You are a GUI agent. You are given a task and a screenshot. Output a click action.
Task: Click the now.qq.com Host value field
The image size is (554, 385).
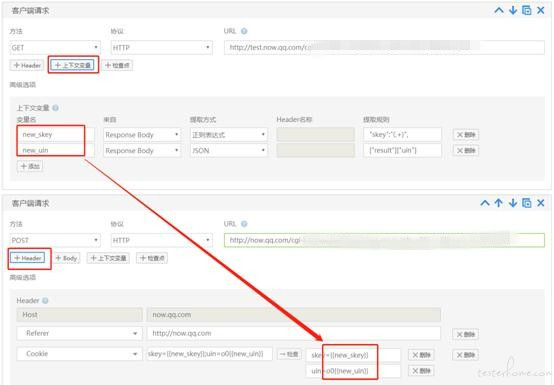pos(294,314)
